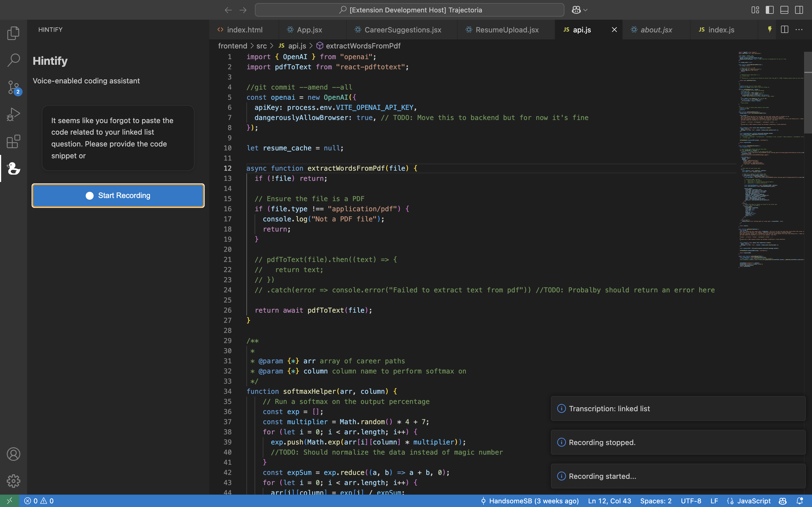Open the Manage gear icon
This screenshot has width=812, height=507.
14,481
